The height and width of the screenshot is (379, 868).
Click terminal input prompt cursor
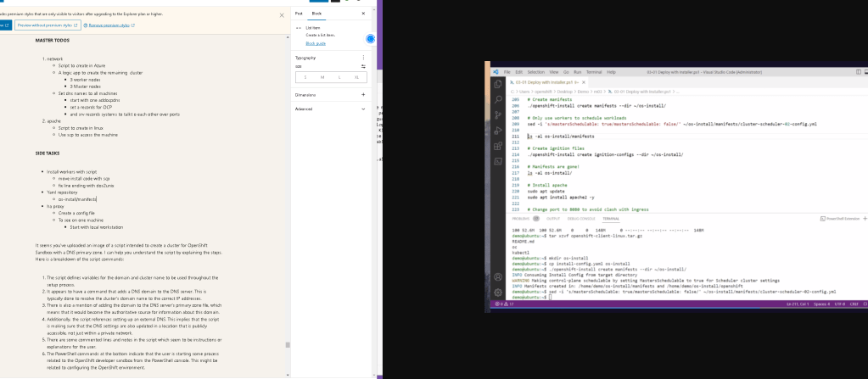click(550, 297)
